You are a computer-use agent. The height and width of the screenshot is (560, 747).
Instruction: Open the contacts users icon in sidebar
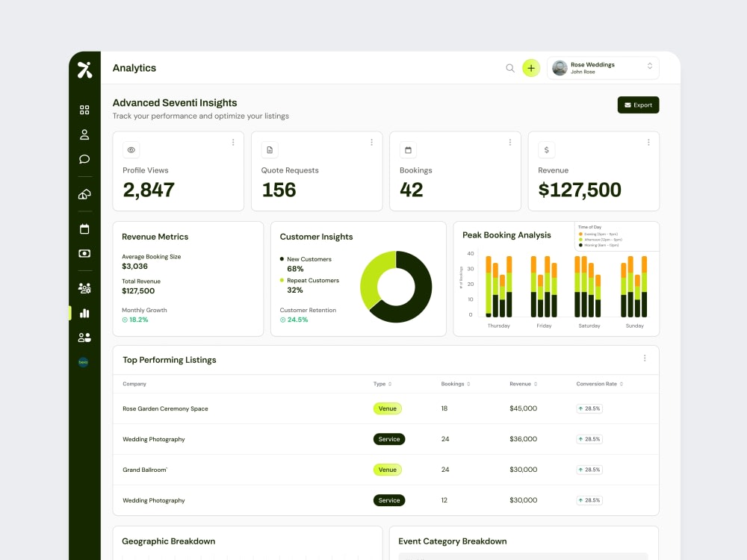click(x=84, y=337)
